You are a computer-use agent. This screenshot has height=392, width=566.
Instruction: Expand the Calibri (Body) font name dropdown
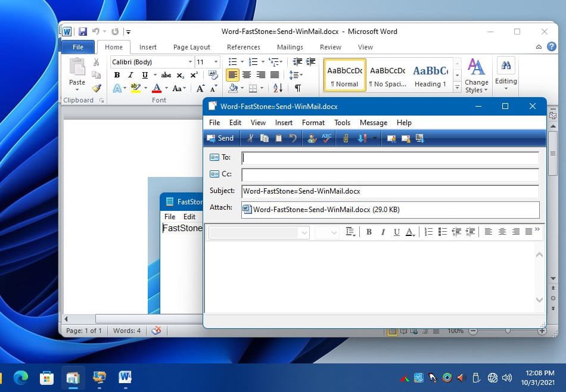pyautogui.click(x=190, y=62)
